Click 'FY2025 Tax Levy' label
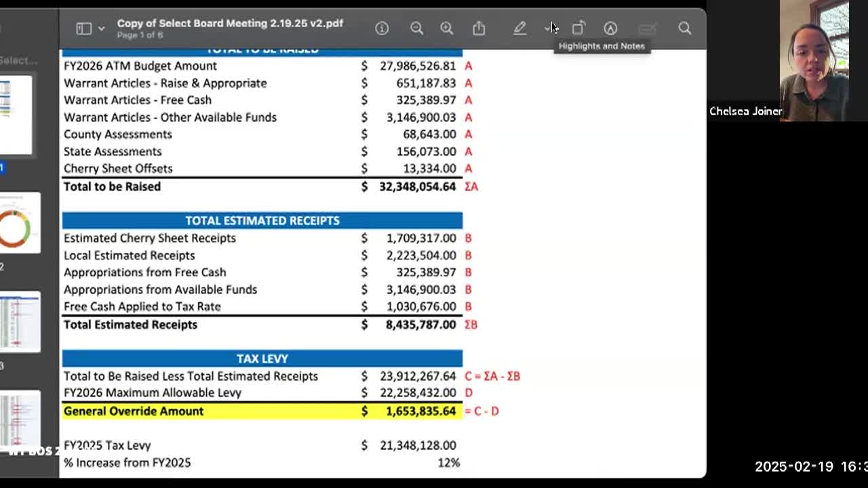The width and height of the screenshot is (868, 488). point(107,445)
